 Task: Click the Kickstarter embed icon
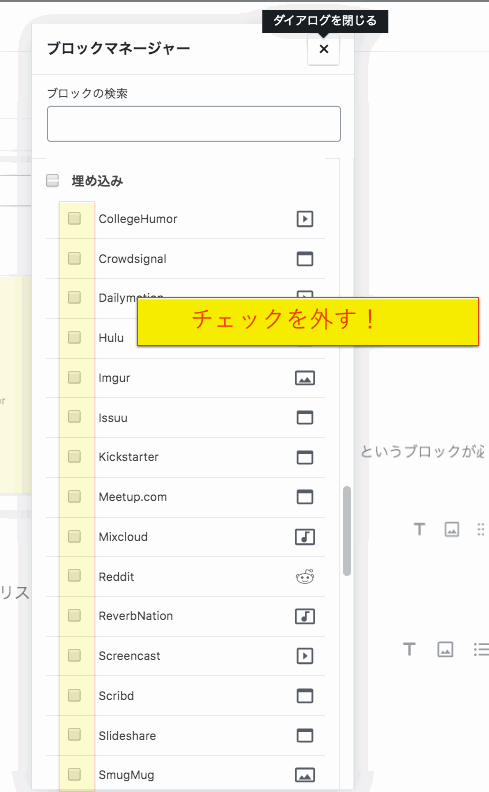click(305, 457)
